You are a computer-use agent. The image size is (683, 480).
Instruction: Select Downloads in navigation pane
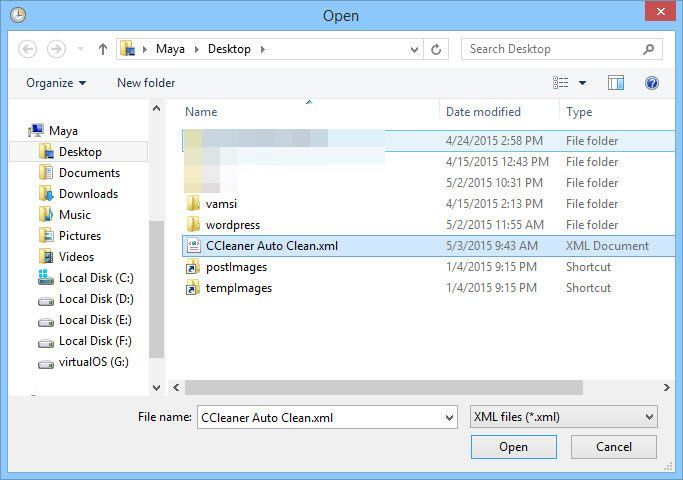click(x=88, y=194)
